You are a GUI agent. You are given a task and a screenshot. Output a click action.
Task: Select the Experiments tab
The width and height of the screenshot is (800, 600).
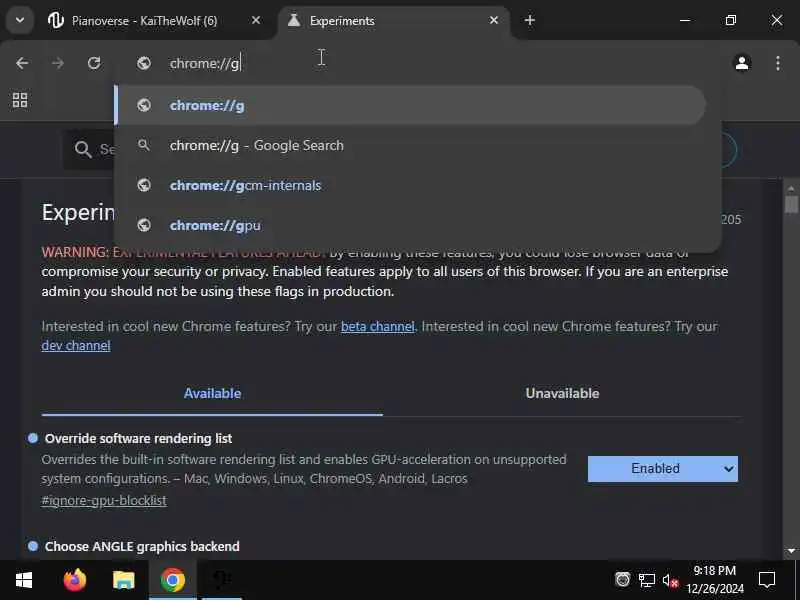(x=394, y=21)
